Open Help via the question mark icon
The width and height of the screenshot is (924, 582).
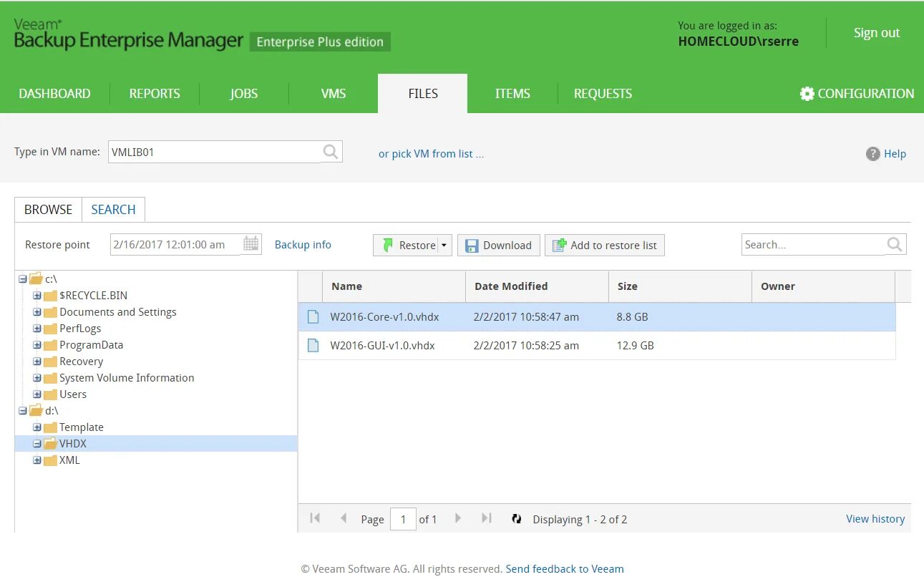[873, 153]
